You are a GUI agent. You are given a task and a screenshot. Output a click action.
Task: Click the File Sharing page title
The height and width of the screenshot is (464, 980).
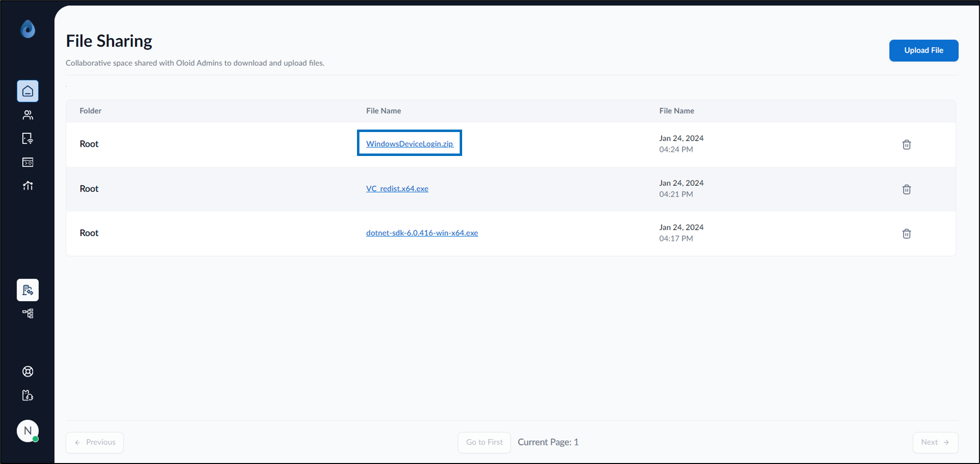[x=109, y=41]
